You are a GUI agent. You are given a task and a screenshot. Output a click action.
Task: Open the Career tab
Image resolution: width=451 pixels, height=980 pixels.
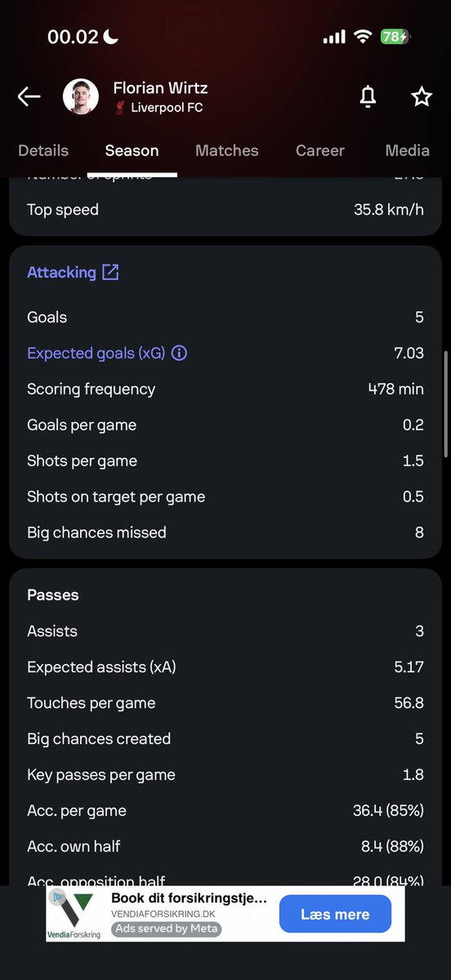pyautogui.click(x=320, y=150)
